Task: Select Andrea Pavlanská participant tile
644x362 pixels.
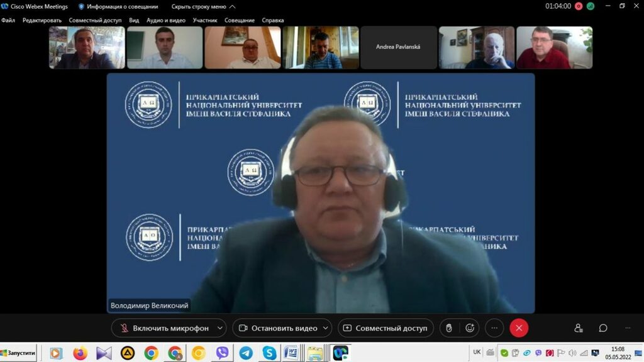Action: tap(399, 47)
